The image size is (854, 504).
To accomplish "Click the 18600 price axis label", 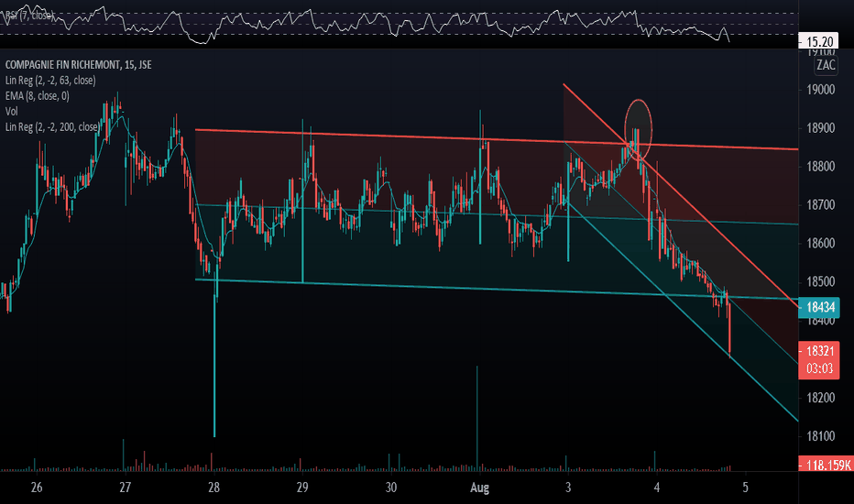I will [x=820, y=243].
